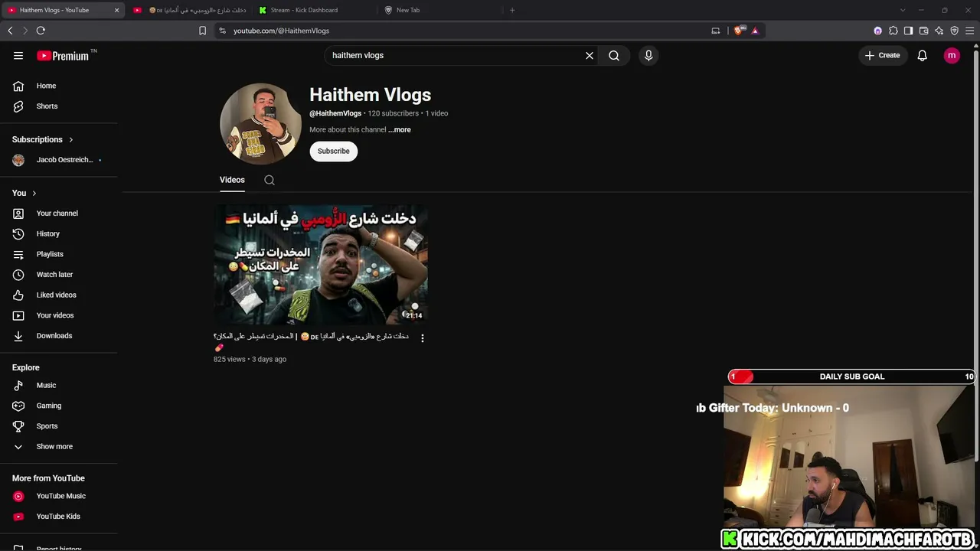Subscribe to Haithem Vlogs
980x551 pixels.
(334, 151)
